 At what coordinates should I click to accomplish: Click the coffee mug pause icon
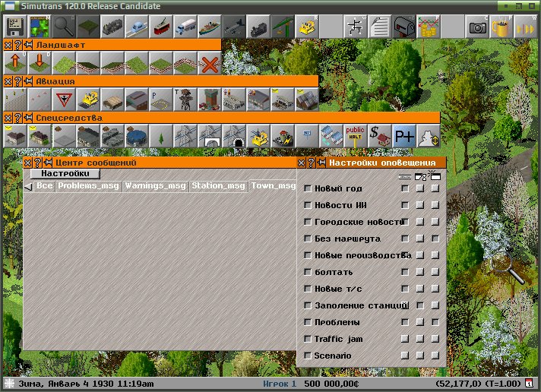coord(501,27)
